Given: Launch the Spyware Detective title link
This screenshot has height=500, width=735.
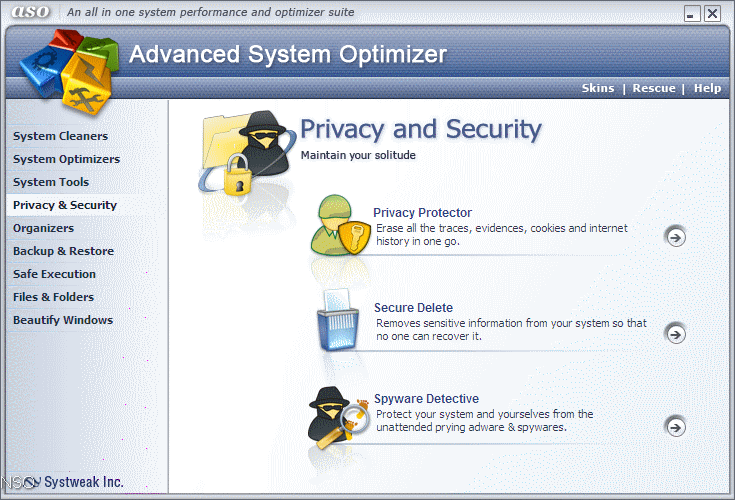Looking at the screenshot, I should tap(426, 399).
